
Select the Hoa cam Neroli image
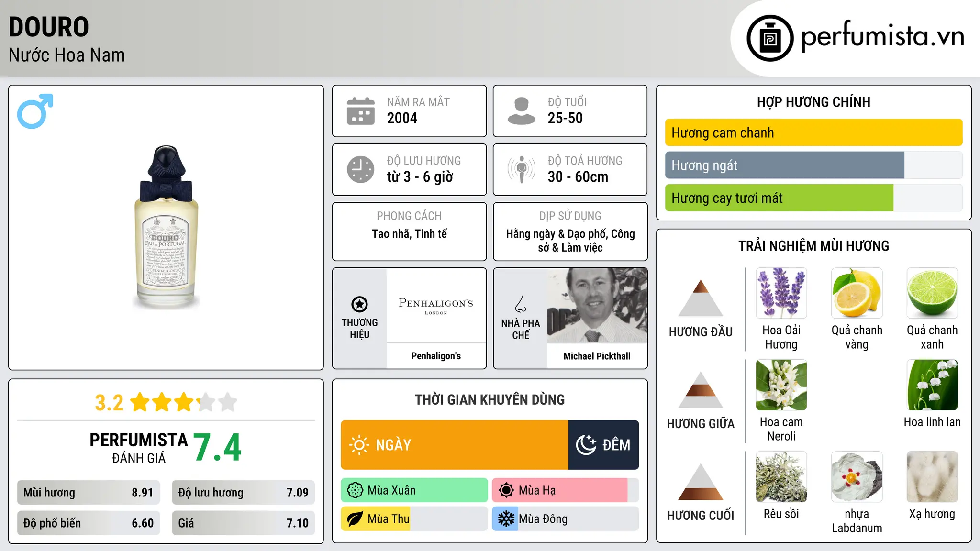tap(781, 385)
